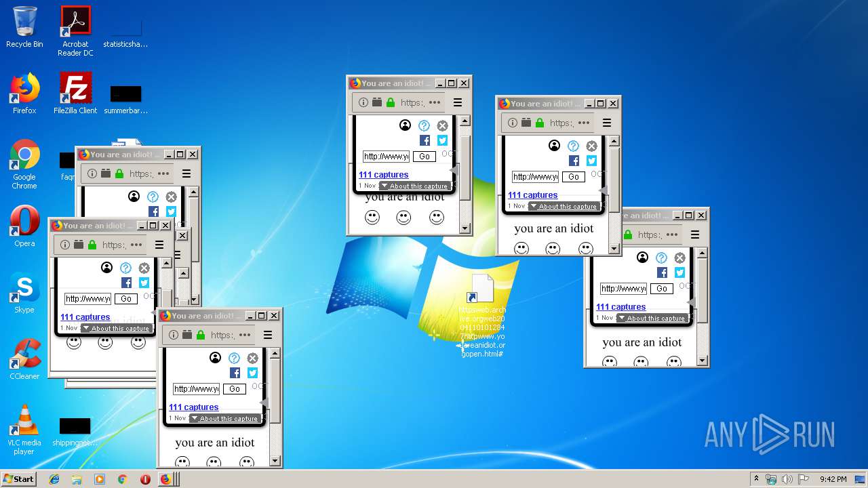868x488 pixels.
Task: Open Skype desktop shortcut
Action: click(24, 292)
